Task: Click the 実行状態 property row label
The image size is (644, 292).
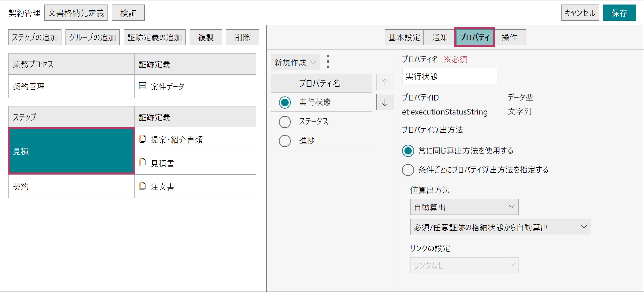Action: pyautogui.click(x=315, y=102)
